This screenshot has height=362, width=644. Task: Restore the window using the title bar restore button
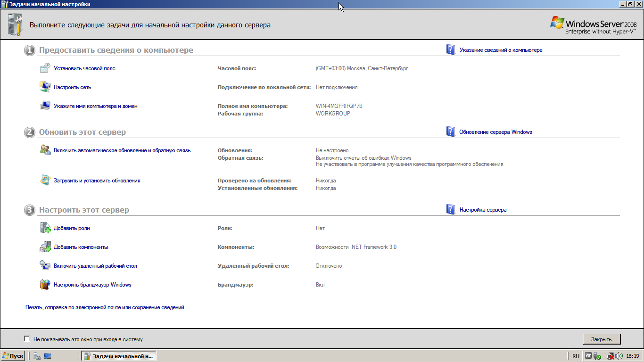(x=630, y=4)
